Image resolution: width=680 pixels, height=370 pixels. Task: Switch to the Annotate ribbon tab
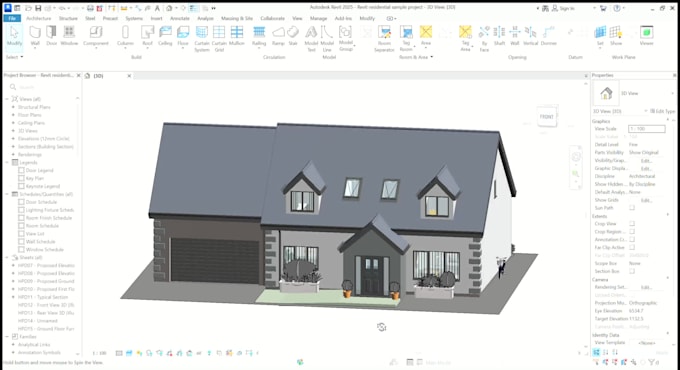pyautogui.click(x=180, y=18)
